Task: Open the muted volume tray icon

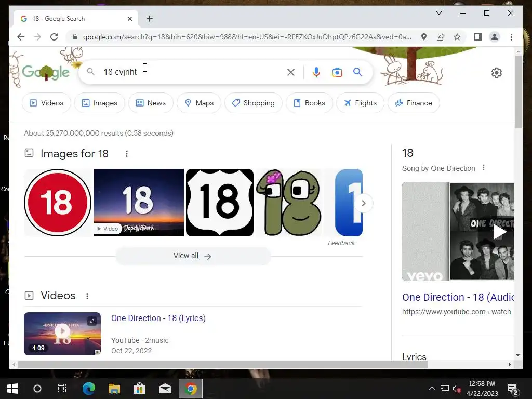Action: pos(457,389)
